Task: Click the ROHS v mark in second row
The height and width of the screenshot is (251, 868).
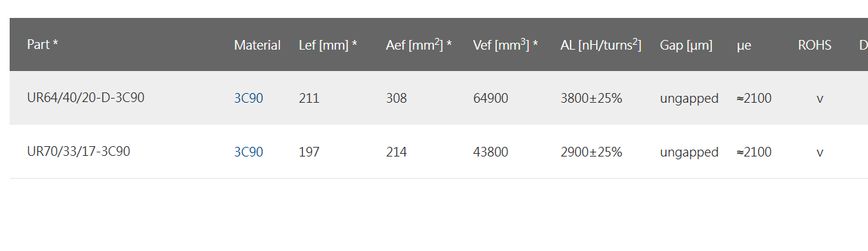Action: click(x=820, y=152)
